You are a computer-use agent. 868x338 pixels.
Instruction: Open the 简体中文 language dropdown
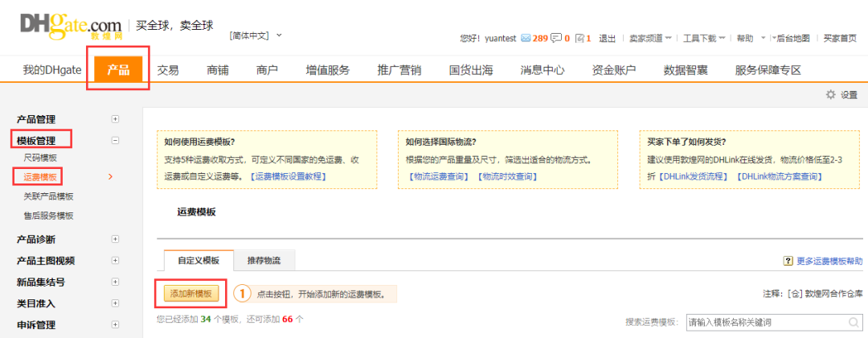click(x=256, y=35)
